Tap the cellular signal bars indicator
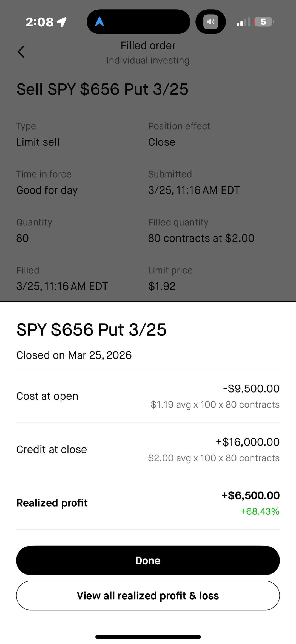This screenshot has height=644, width=296. coord(243,22)
